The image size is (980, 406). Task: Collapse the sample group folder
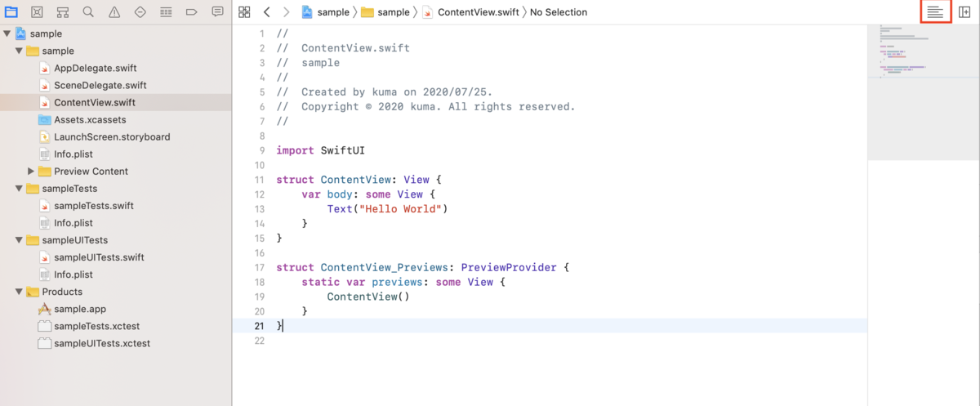pyautogui.click(x=20, y=51)
